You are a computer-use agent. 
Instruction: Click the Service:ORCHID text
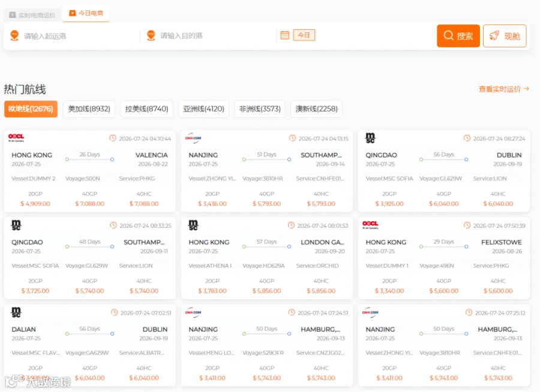pyautogui.click(x=317, y=266)
